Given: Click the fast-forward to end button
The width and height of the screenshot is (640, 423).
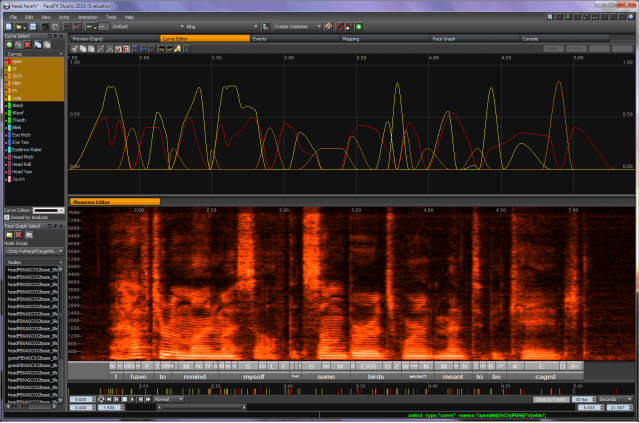Looking at the screenshot, I should click(148, 399).
